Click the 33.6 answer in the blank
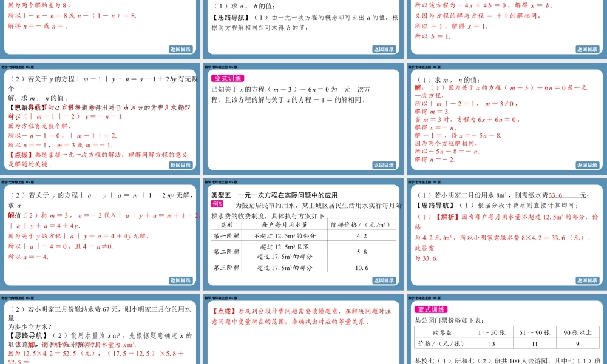The image size is (607, 364). [555, 195]
